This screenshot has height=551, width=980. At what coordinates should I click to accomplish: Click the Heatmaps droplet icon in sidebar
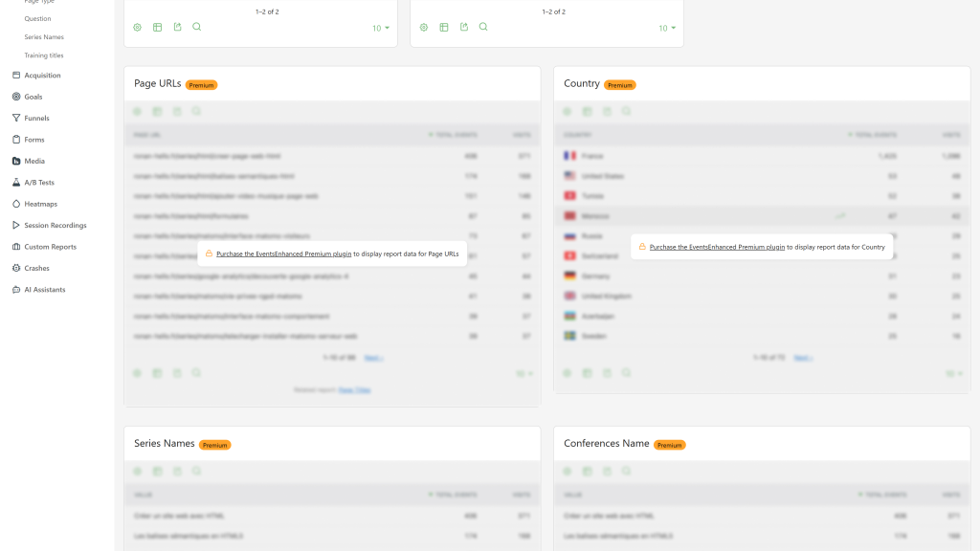[x=16, y=204]
